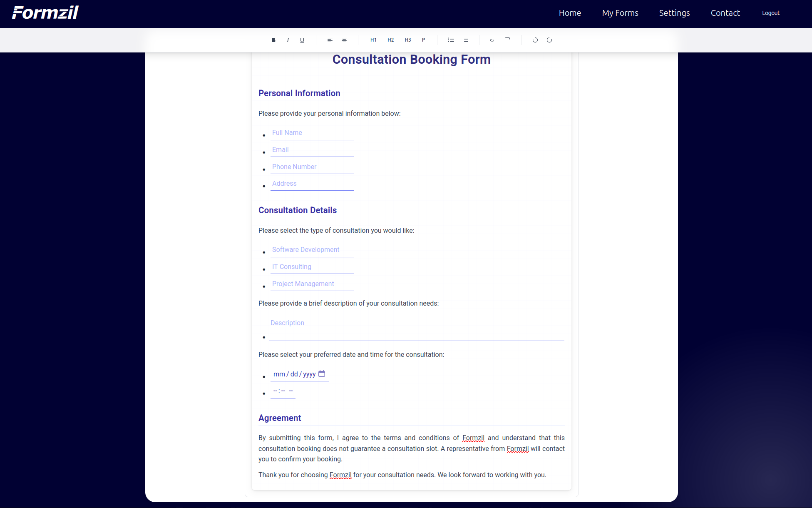Apply italic formatting
This screenshot has width=812, height=508.
tap(288, 40)
